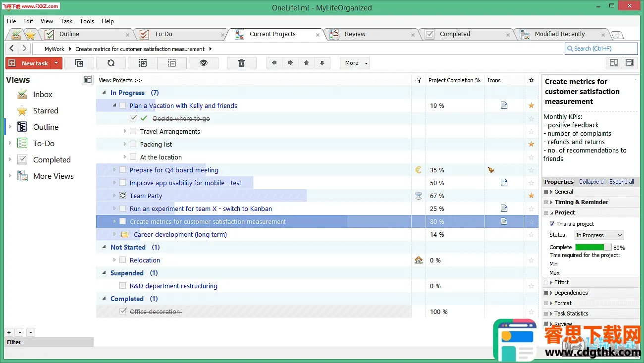Star the Prepare for Q4 board meeting task
Image resolution: width=644 pixels, height=363 pixels.
[x=531, y=170]
